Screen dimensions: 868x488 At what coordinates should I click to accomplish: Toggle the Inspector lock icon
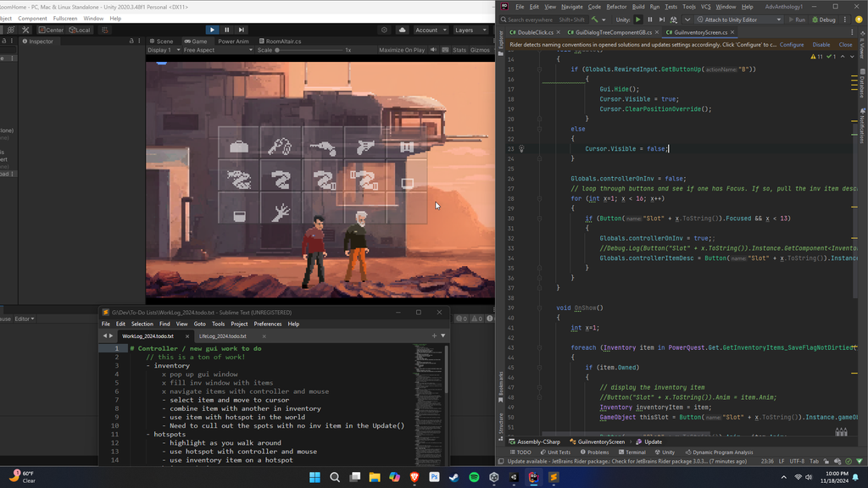click(x=131, y=41)
